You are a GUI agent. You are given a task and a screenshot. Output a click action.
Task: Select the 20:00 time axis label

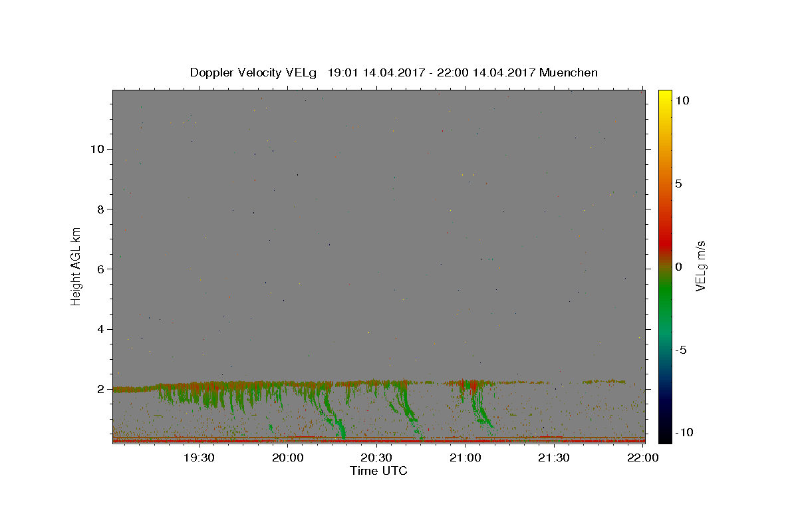(287, 458)
